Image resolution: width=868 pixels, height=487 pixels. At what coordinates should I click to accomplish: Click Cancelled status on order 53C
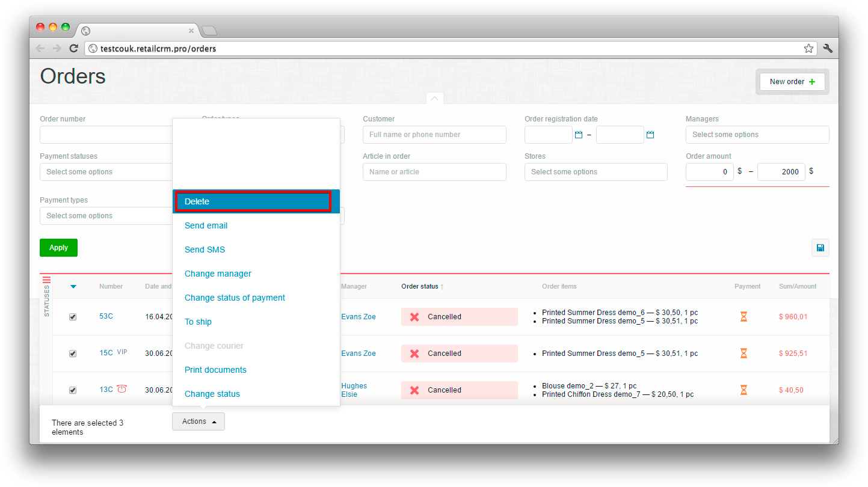click(460, 317)
